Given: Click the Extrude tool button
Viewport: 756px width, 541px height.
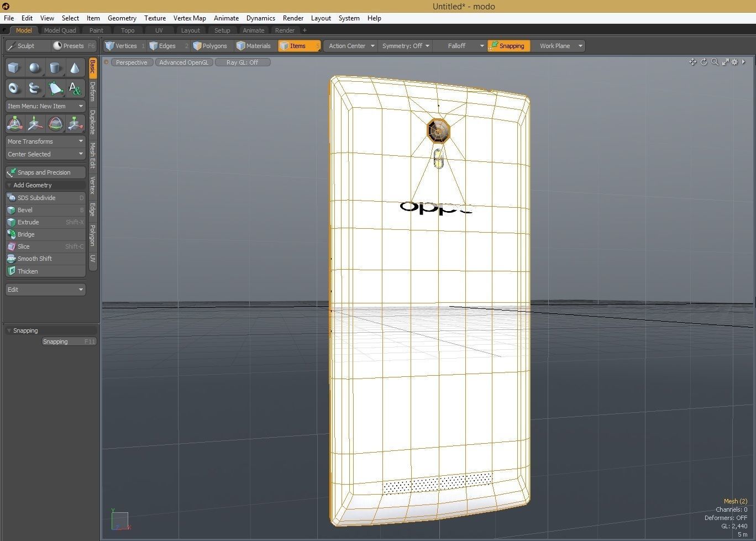Looking at the screenshot, I should (45, 222).
